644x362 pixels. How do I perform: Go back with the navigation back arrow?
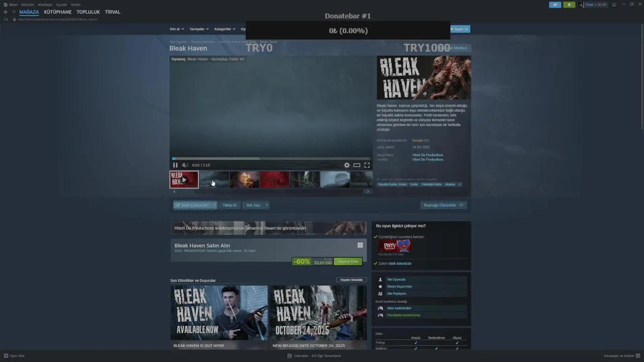click(x=6, y=12)
